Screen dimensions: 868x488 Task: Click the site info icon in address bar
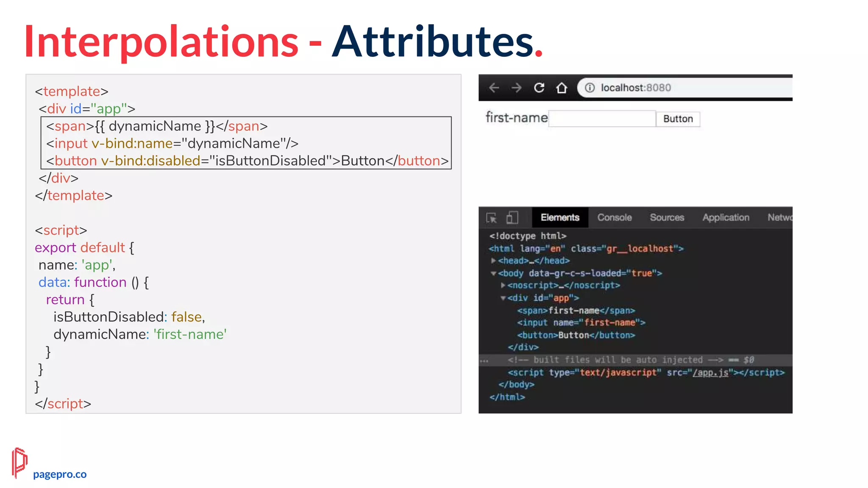click(x=590, y=88)
